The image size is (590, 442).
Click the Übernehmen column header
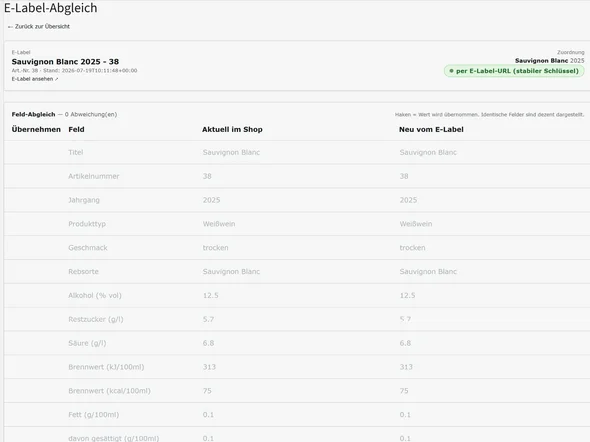point(36,129)
